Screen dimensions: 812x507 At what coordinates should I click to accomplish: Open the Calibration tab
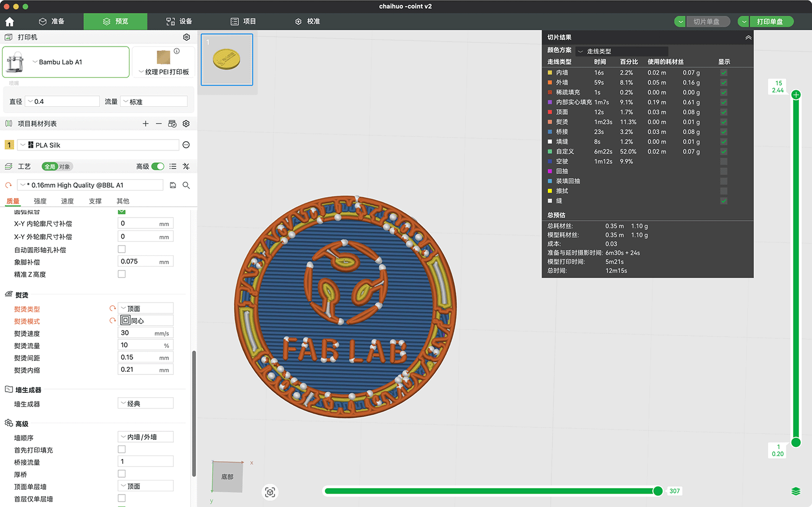307,22
